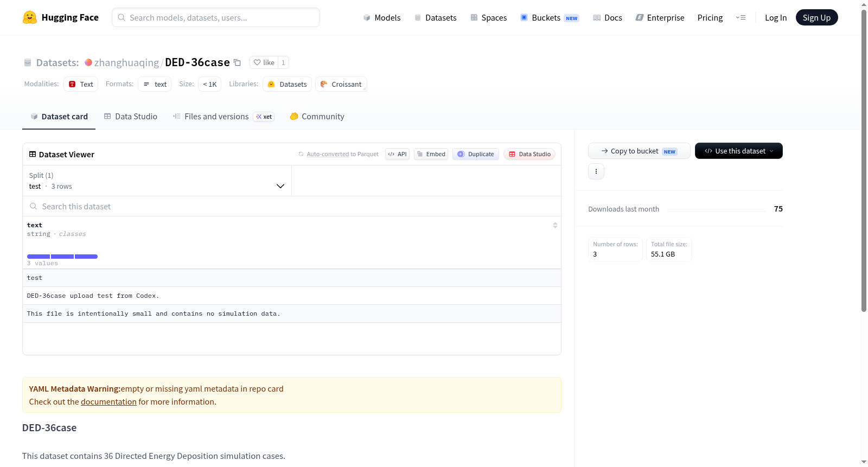
Task: Focus the main search models field
Action: 216,17
